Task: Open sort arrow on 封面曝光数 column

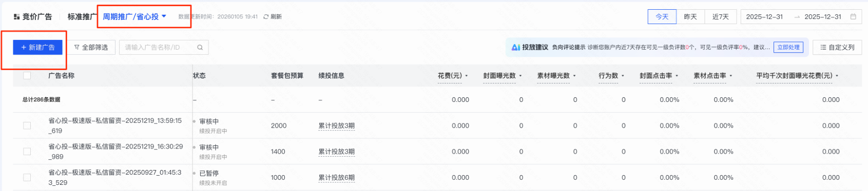Action: point(520,76)
